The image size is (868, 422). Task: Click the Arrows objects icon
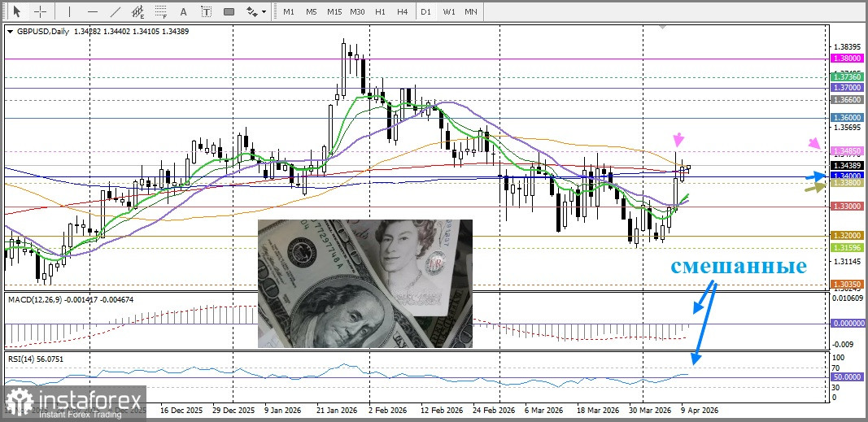click(252, 11)
